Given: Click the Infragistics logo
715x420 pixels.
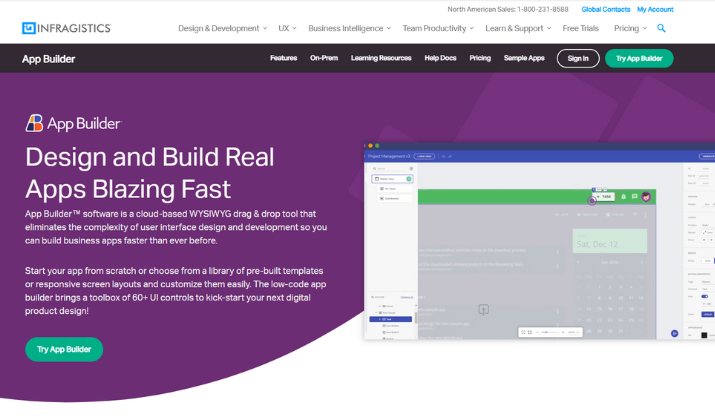Looking at the screenshot, I should click(67, 28).
